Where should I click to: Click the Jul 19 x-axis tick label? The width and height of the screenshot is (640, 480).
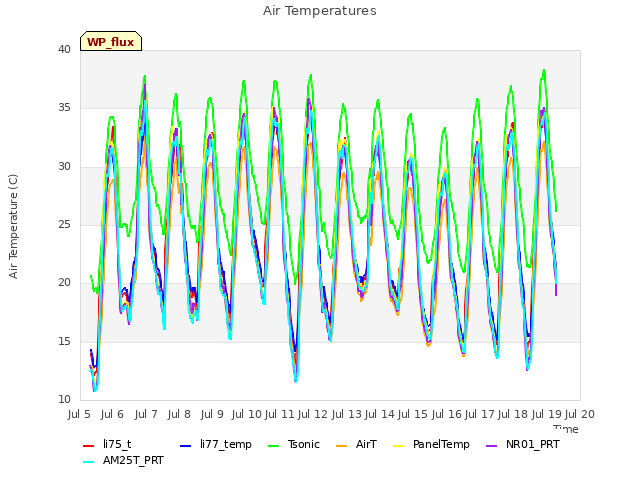click(x=547, y=414)
